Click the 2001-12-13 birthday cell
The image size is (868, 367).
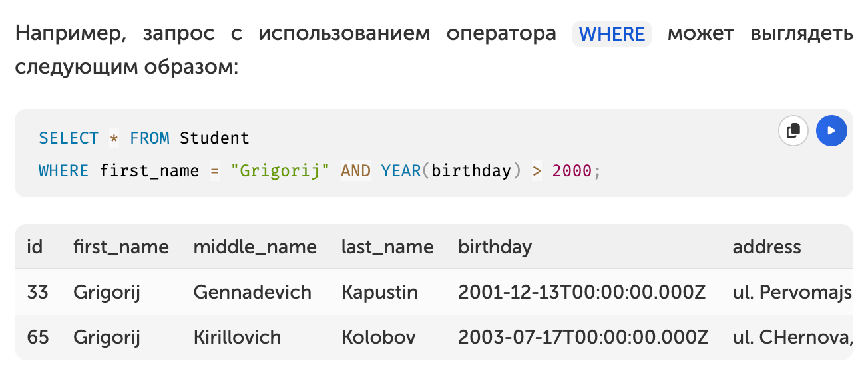click(583, 292)
